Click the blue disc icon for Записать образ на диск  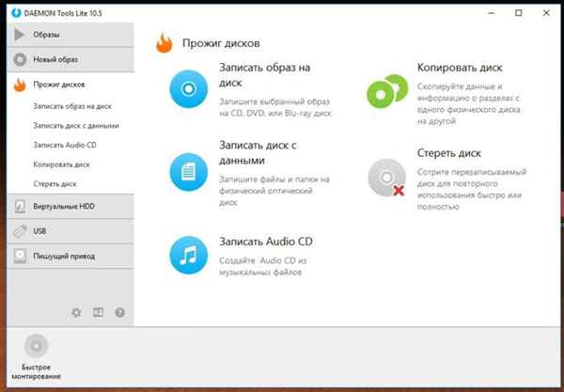coord(189,88)
